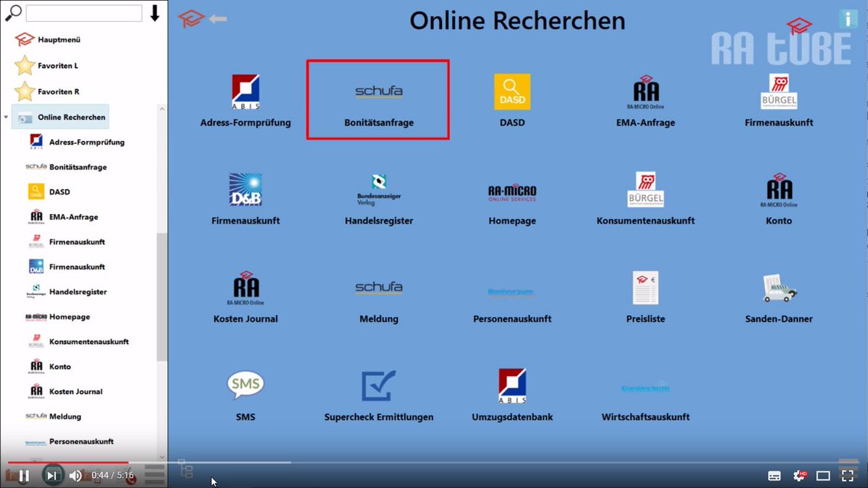Screen dimensions: 868x488
Task: Open Favoriten R in the sidebar
Action: click(x=47, y=92)
